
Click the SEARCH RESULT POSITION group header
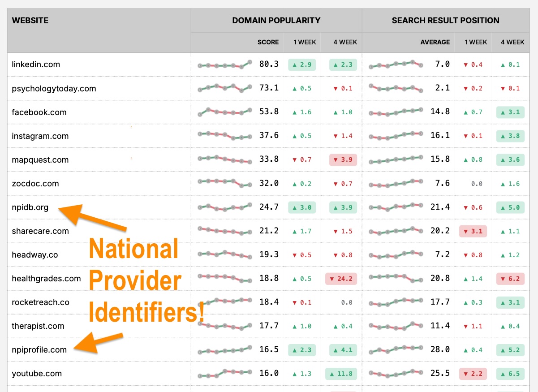(x=445, y=21)
